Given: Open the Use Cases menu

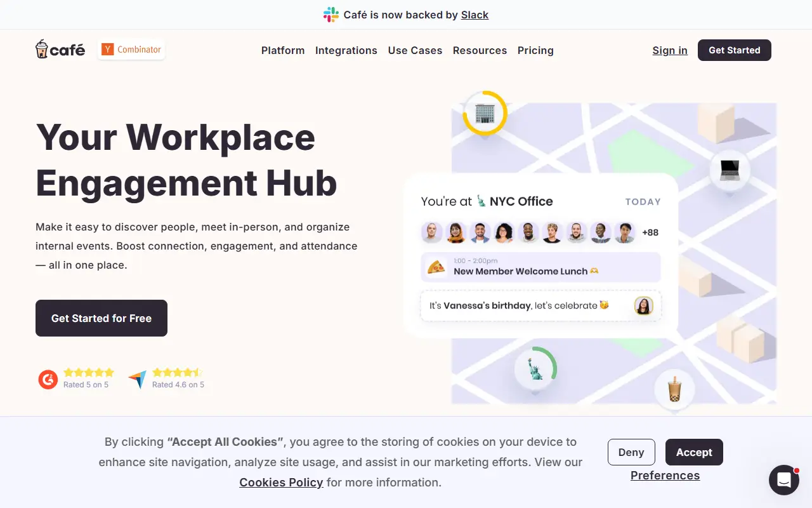Looking at the screenshot, I should point(415,50).
